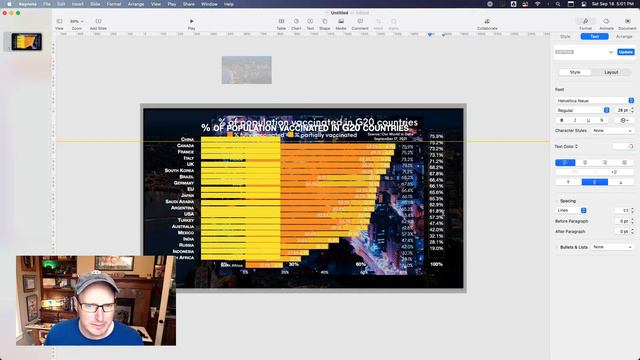Screen dimensions: 640x360
Task: Select slide 1 thumbnail in navigator
Action: [x=27, y=42]
